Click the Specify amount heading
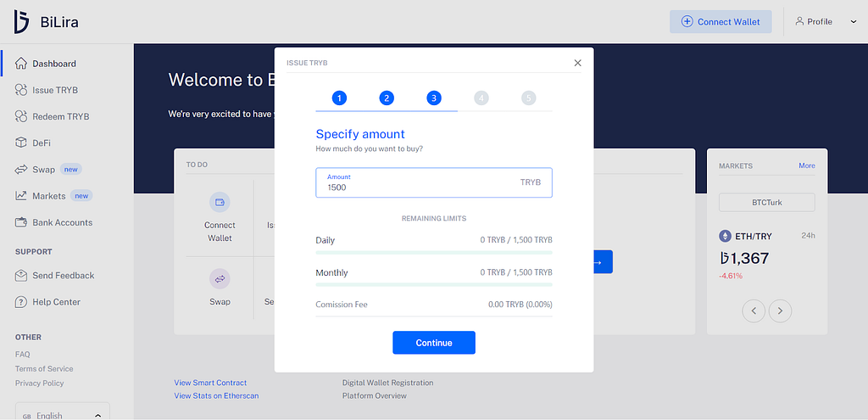 [360, 134]
